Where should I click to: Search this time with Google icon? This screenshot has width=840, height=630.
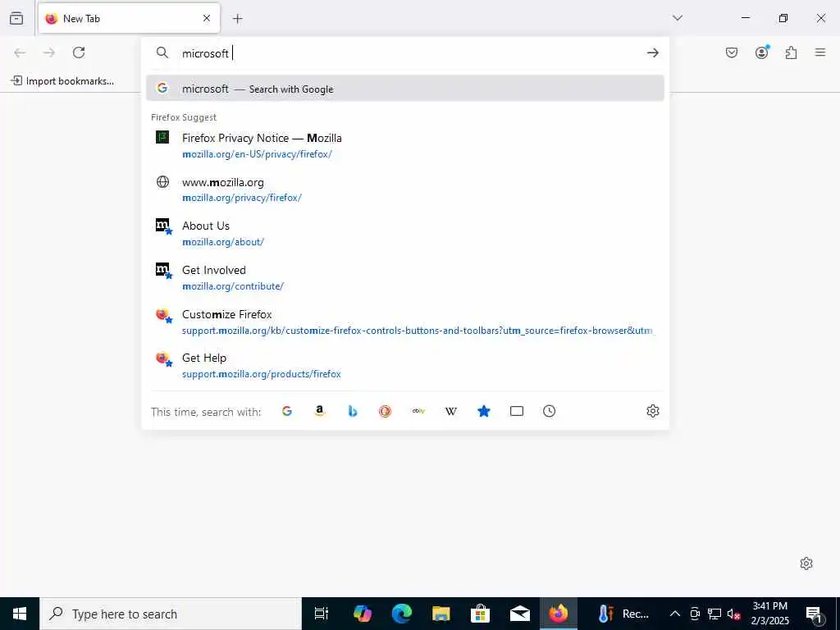tap(287, 411)
